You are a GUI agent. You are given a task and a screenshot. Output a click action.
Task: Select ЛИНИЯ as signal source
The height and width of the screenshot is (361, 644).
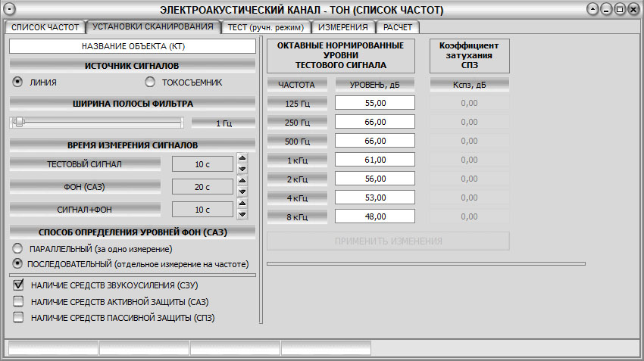point(17,82)
